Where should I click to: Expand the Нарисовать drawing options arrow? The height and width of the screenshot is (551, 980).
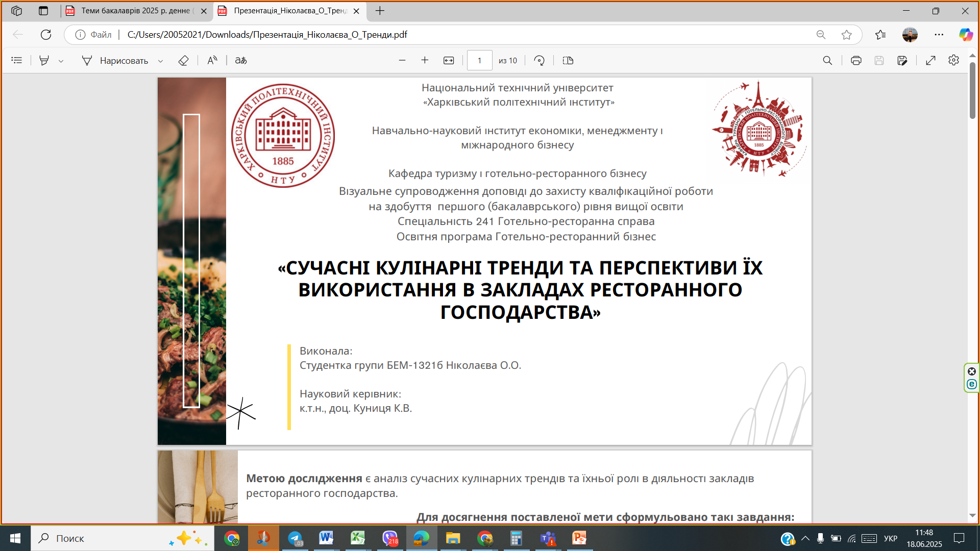click(160, 61)
